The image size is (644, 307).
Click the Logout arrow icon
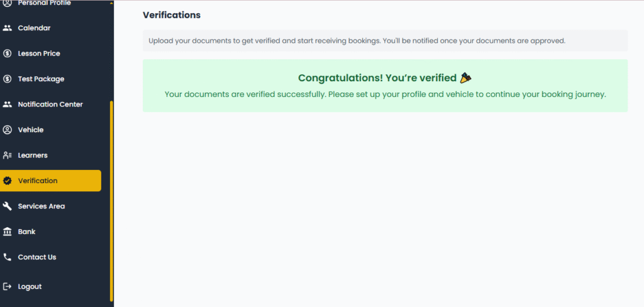[8, 286]
